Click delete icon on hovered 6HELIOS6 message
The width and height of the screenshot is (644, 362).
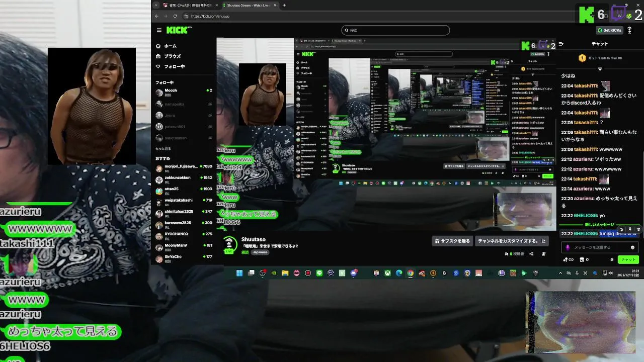click(x=638, y=229)
